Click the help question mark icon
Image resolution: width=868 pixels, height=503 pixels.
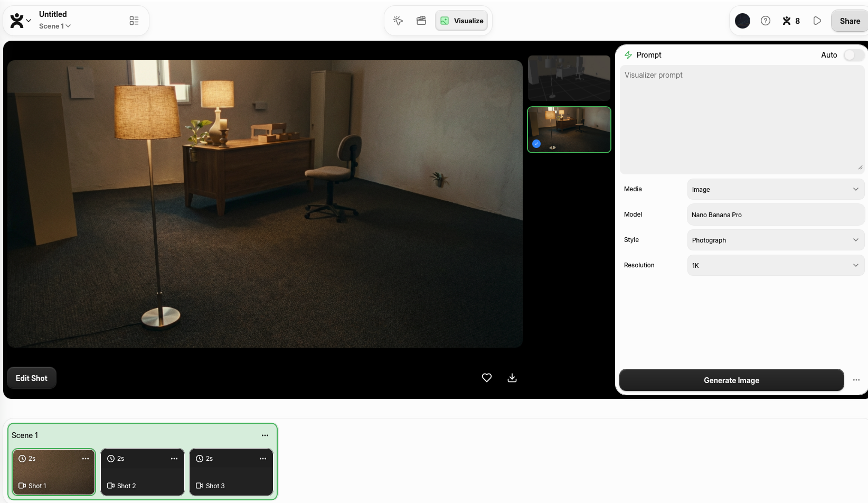765,21
